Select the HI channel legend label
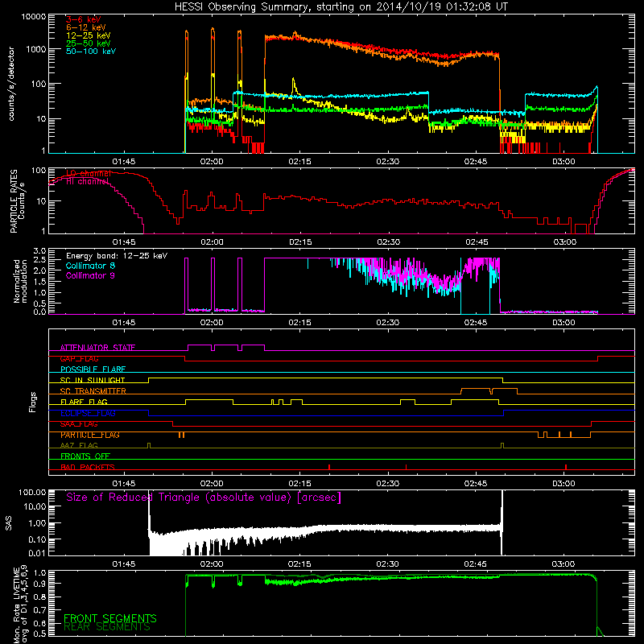Viewport: 644px width, 644px height. [x=88, y=182]
